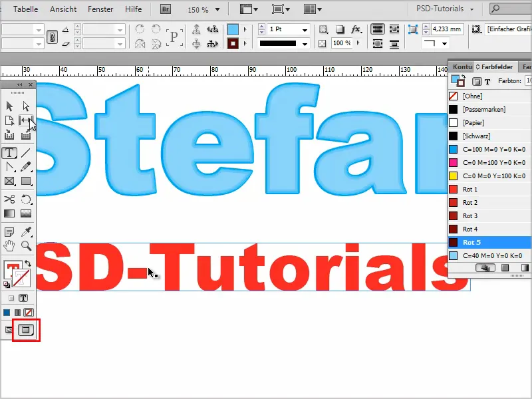
Task: Switch to Normal view mode
Action: (x=9, y=330)
